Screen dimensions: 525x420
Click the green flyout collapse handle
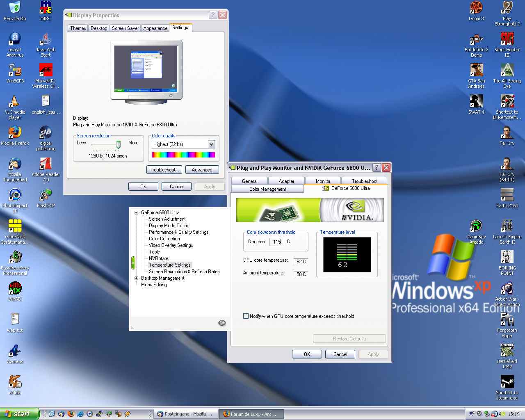[133, 263]
